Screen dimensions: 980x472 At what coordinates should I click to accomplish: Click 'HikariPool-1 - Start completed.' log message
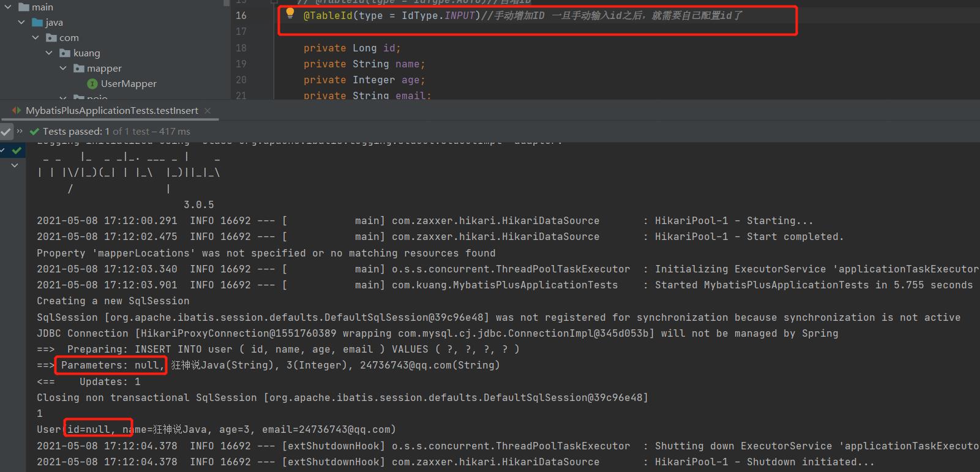pos(749,237)
